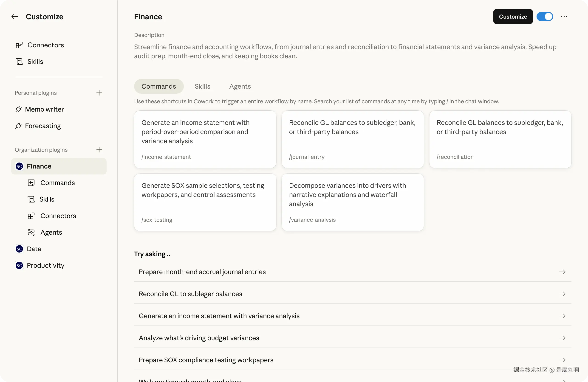Click the Productivity plugin avatar icon
The width and height of the screenshot is (588, 382).
(x=19, y=265)
